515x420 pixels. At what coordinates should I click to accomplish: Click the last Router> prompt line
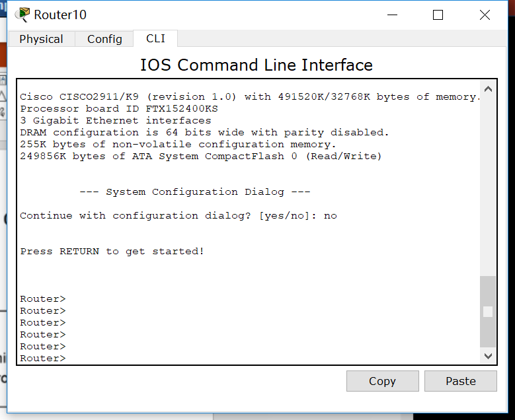click(x=43, y=359)
